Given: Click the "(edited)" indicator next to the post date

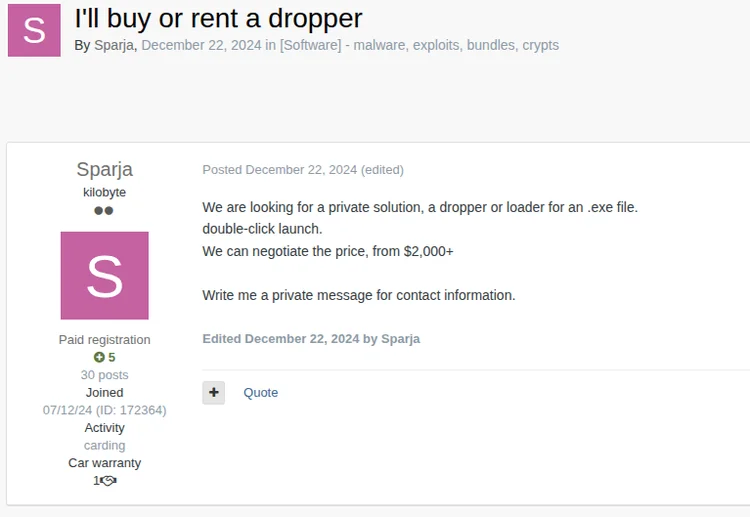Looking at the screenshot, I should pos(382,170).
